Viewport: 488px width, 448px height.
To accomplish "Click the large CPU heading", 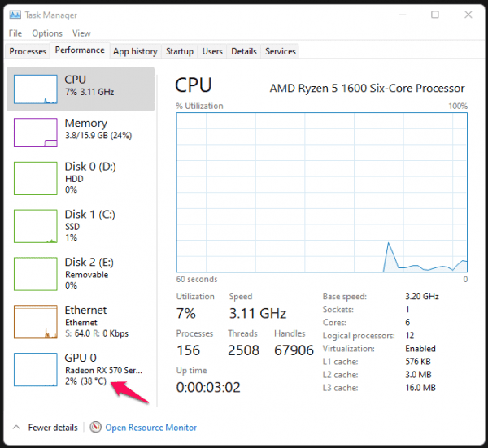I will [x=194, y=85].
